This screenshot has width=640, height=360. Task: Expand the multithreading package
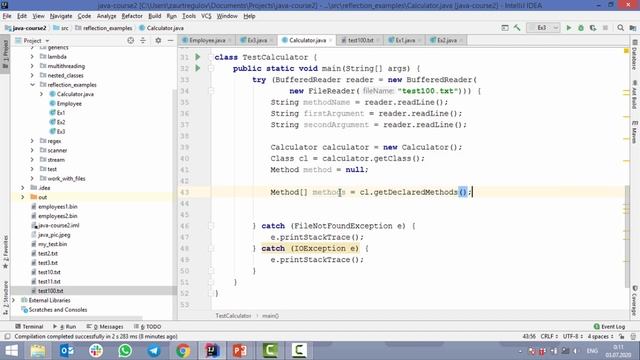(x=32, y=66)
